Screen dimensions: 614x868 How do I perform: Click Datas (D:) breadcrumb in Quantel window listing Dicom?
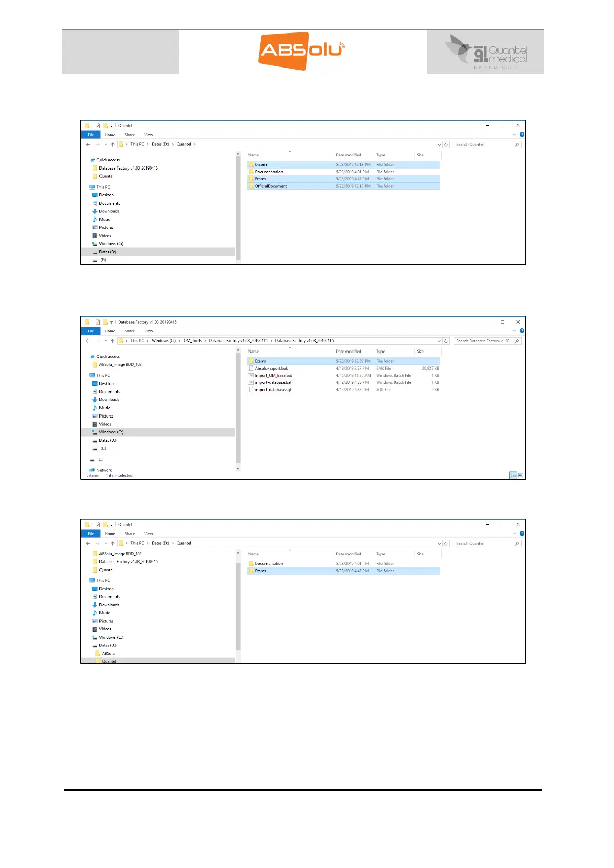pyautogui.click(x=160, y=144)
